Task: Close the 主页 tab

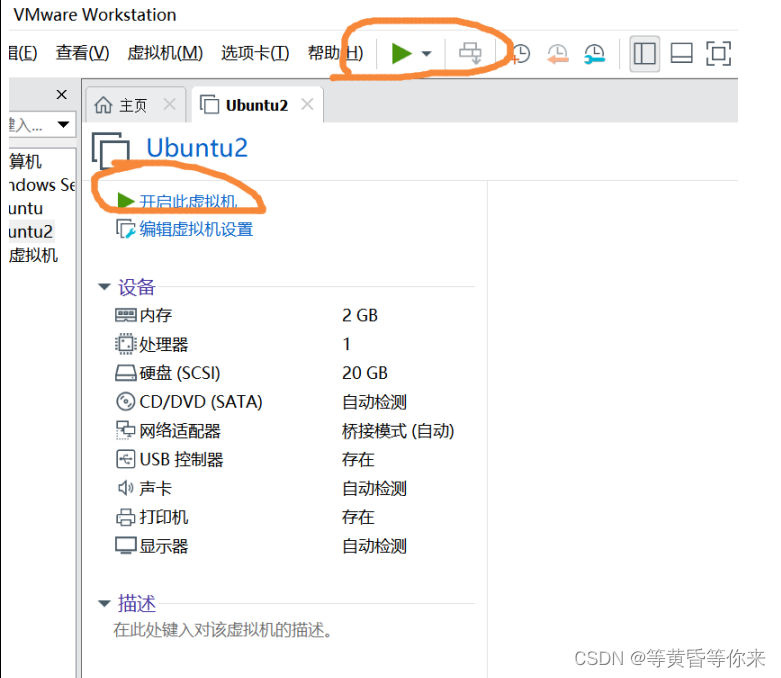Action: (170, 105)
